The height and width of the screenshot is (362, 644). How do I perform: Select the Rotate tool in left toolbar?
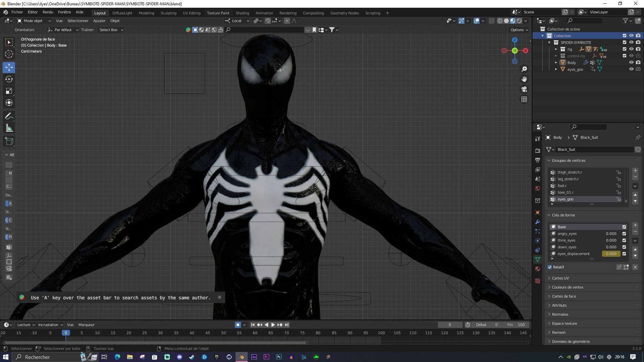pyautogui.click(x=9, y=79)
